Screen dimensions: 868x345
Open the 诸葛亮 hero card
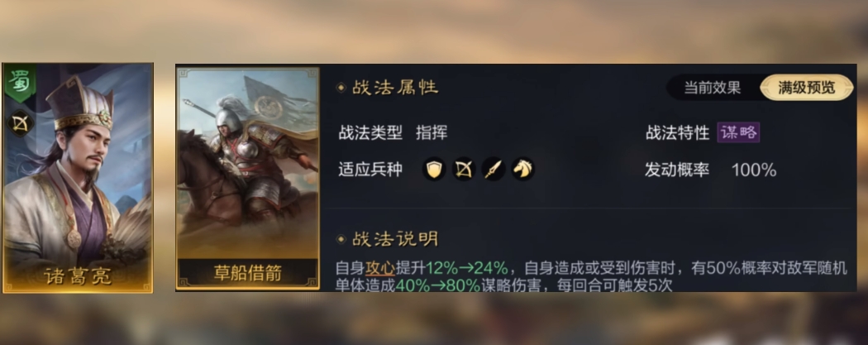click(x=78, y=178)
